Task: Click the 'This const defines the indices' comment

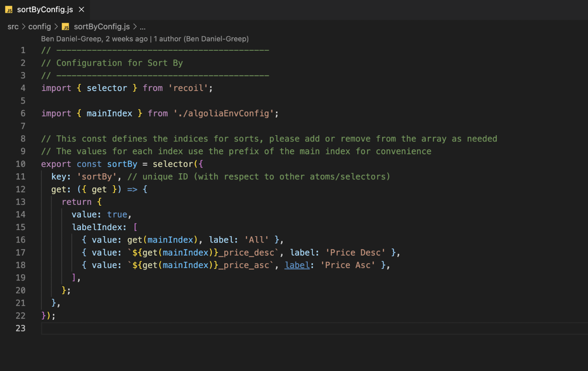Action: point(269,139)
